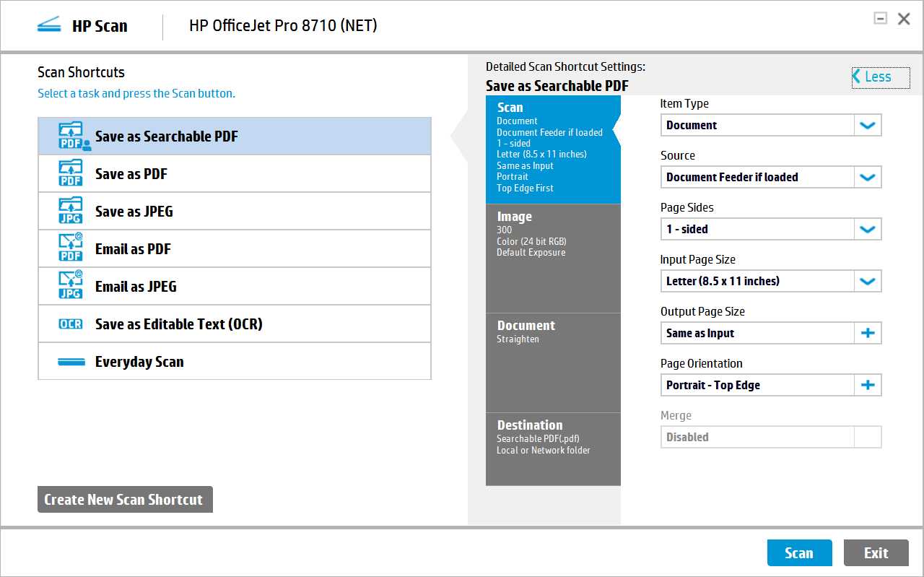Collapse detailed settings using the Less button

click(880, 77)
